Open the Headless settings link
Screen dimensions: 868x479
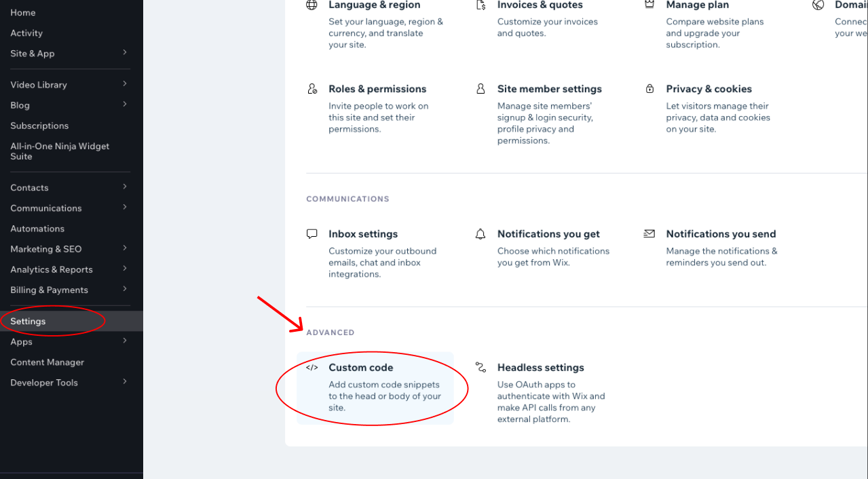point(541,368)
